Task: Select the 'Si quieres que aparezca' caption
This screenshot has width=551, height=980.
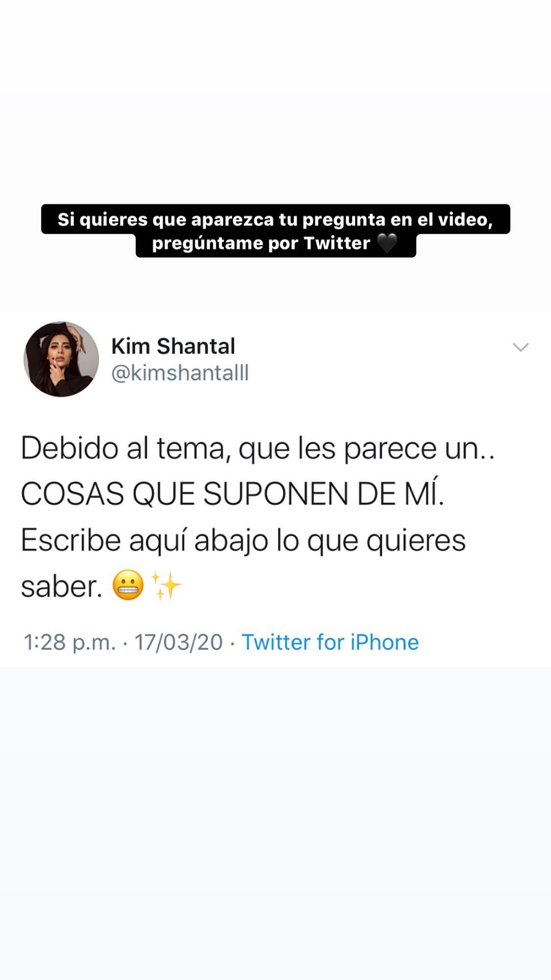Action: click(x=275, y=219)
